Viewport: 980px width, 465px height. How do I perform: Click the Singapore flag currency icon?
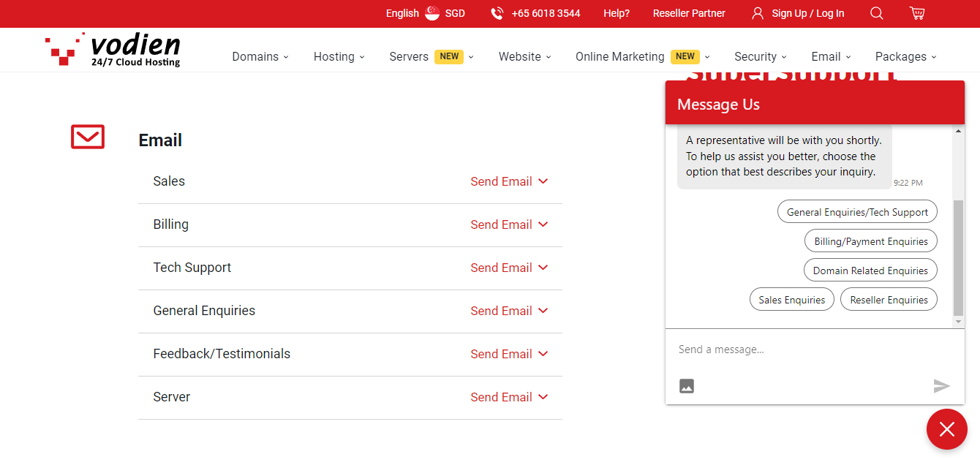tap(432, 13)
